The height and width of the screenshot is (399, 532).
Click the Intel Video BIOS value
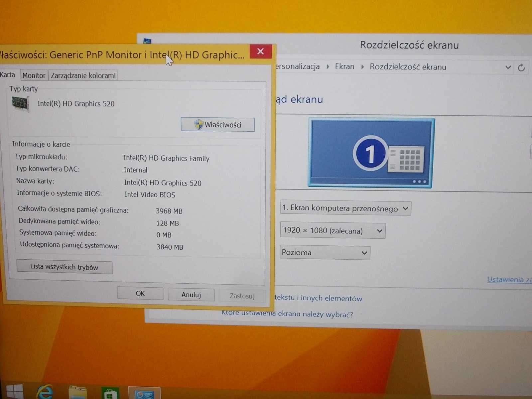[x=150, y=195]
